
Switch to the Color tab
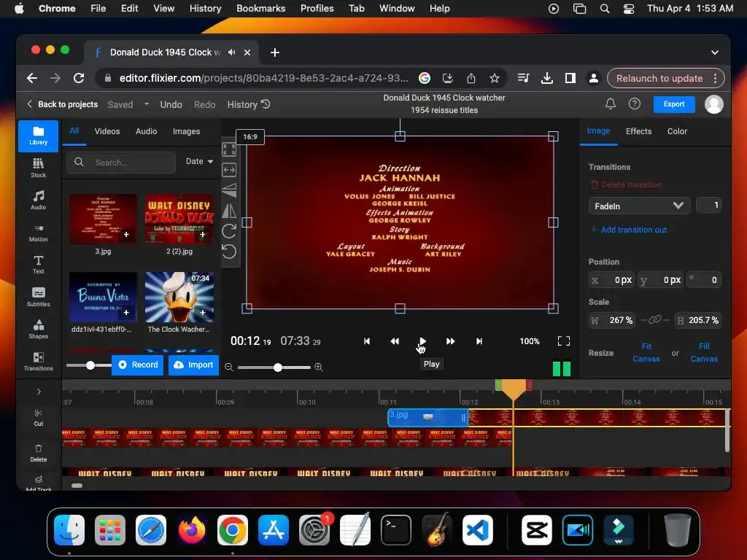(x=677, y=131)
